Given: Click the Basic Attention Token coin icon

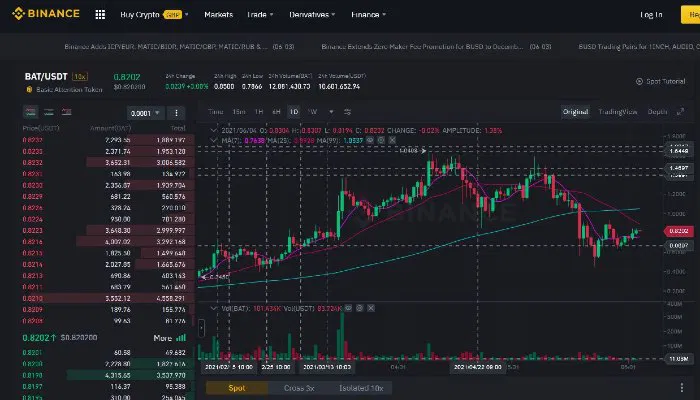Looking at the screenshot, I should coord(29,89).
